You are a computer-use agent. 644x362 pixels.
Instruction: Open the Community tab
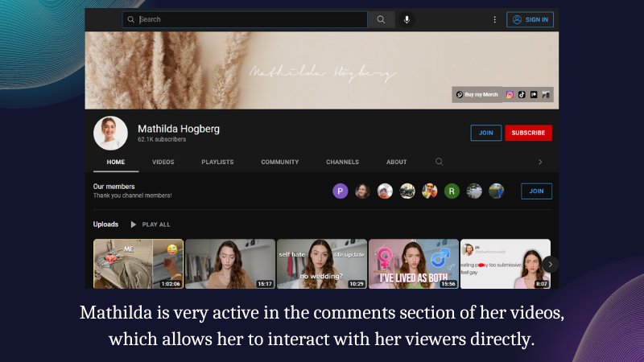click(280, 162)
